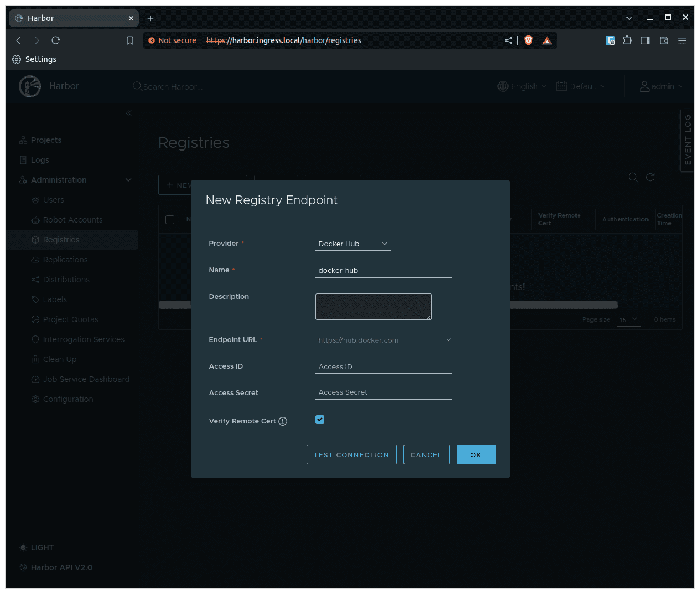Click the registries search magnifier icon

(x=633, y=177)
